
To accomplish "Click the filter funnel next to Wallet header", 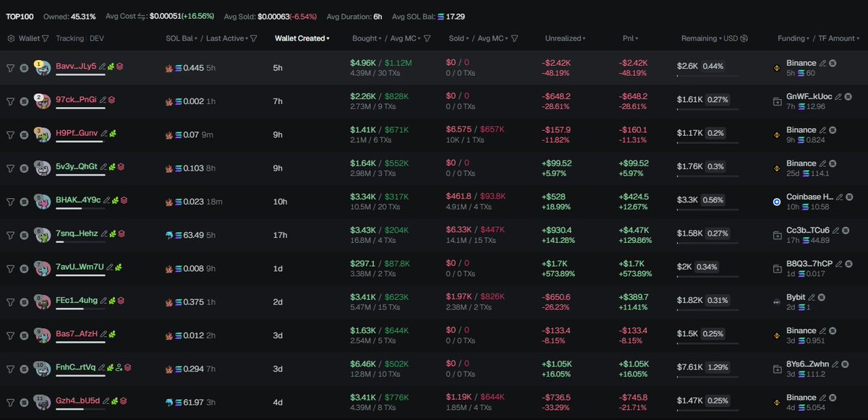I will point(46,38).
